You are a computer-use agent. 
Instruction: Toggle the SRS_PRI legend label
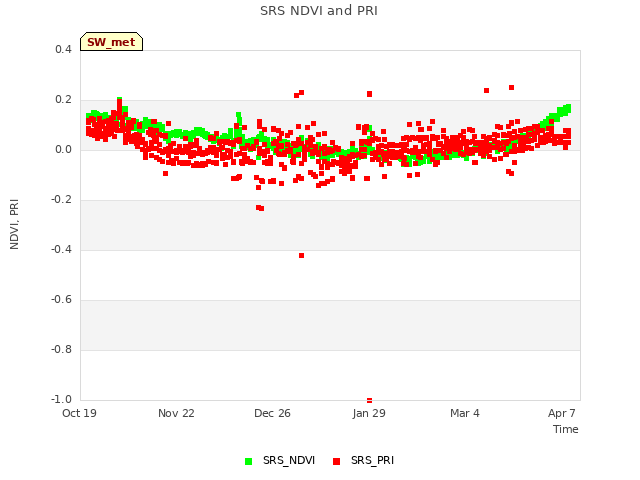click(372, 460)
